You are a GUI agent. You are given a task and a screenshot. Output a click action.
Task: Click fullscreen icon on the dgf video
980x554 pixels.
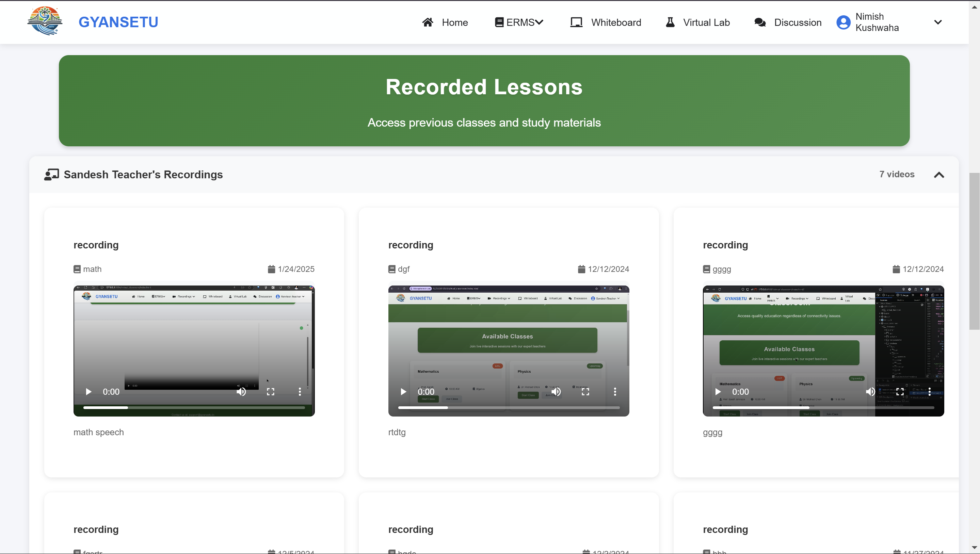(585, 392)
